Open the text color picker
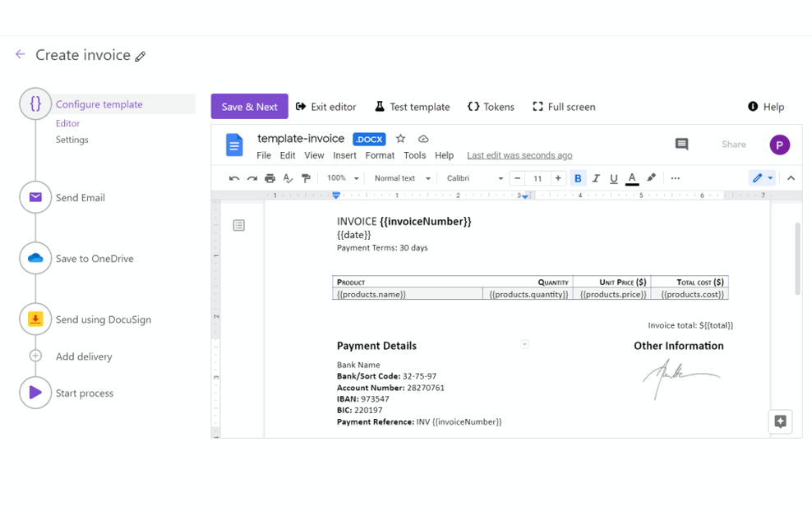The height and width of the screenshot is (515, 812). (x=632, y=178)
